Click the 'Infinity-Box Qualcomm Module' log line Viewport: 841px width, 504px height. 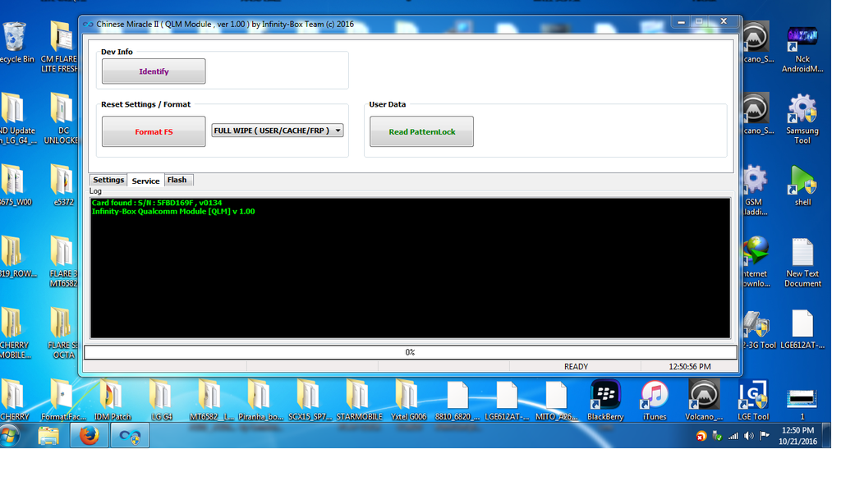pos(173,211)
